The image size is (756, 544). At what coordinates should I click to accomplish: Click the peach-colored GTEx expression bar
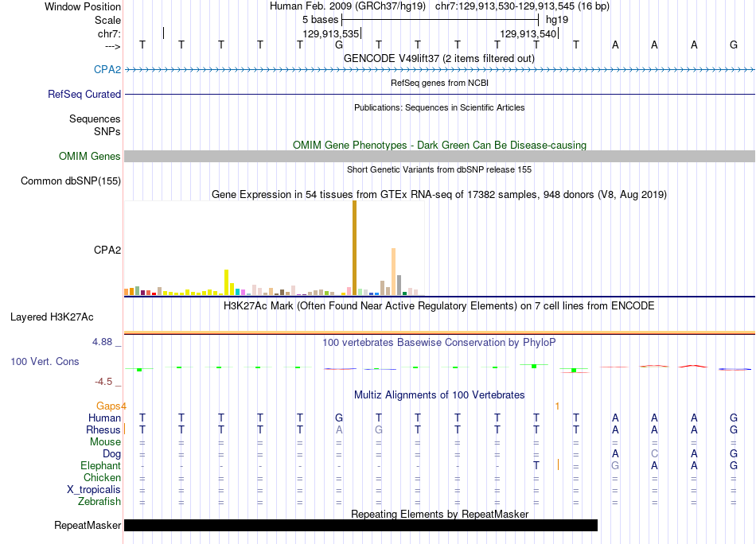[x=393, y=271]
